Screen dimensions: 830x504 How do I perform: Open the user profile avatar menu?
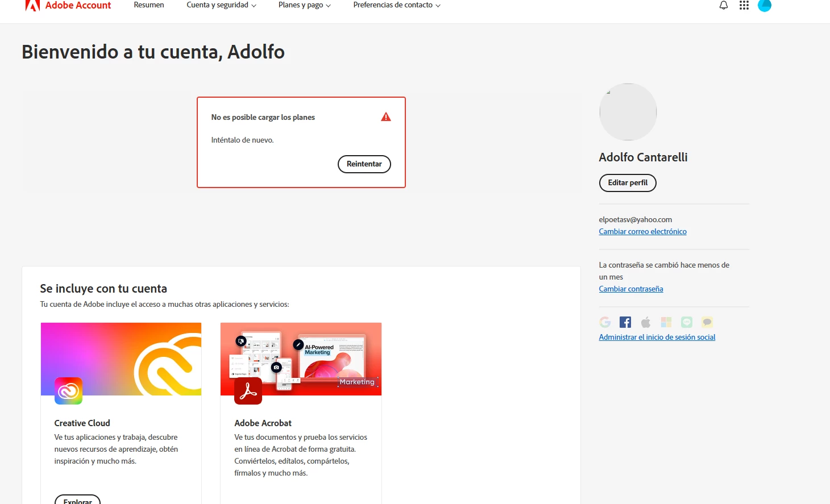pyautogui.click(x=765, y=5)
